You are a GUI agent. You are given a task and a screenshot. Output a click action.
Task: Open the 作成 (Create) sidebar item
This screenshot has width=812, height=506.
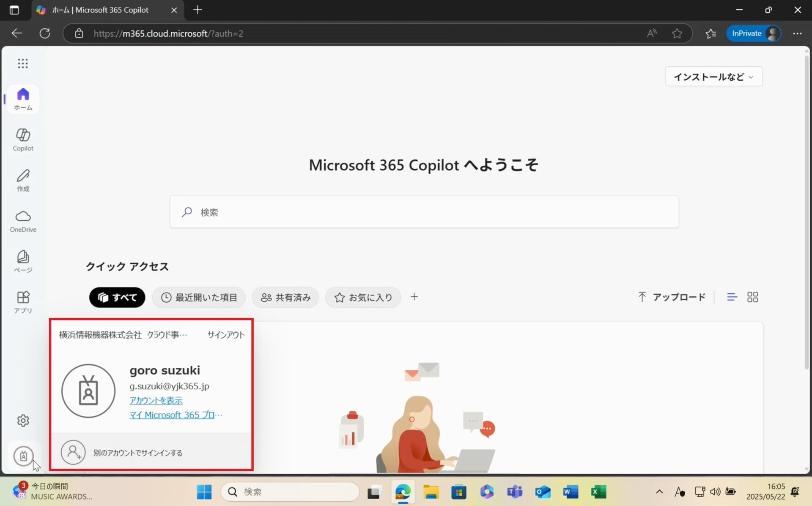(x=23, y=180)
